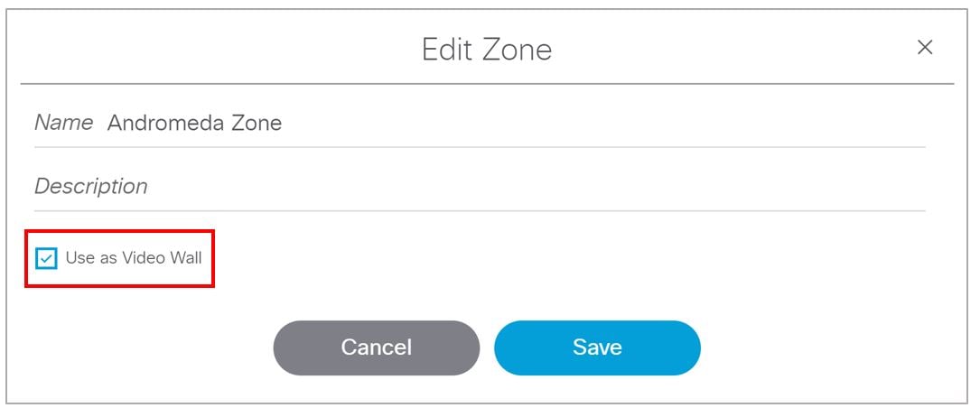
Task: Click the Save button
Action: coord(597,347)
